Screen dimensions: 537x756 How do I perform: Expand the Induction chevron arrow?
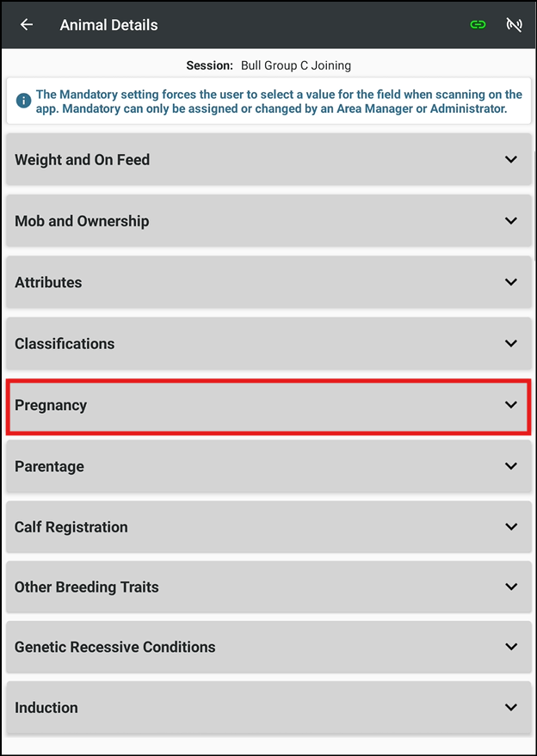click(x=511, y=708)
